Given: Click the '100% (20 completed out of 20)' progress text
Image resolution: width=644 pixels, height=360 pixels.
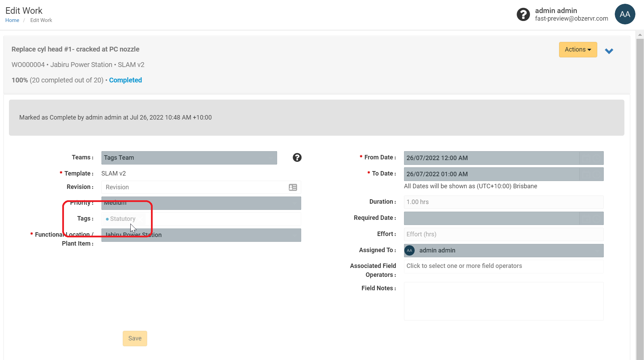Looking at the screenshot, I should (57, 80).
